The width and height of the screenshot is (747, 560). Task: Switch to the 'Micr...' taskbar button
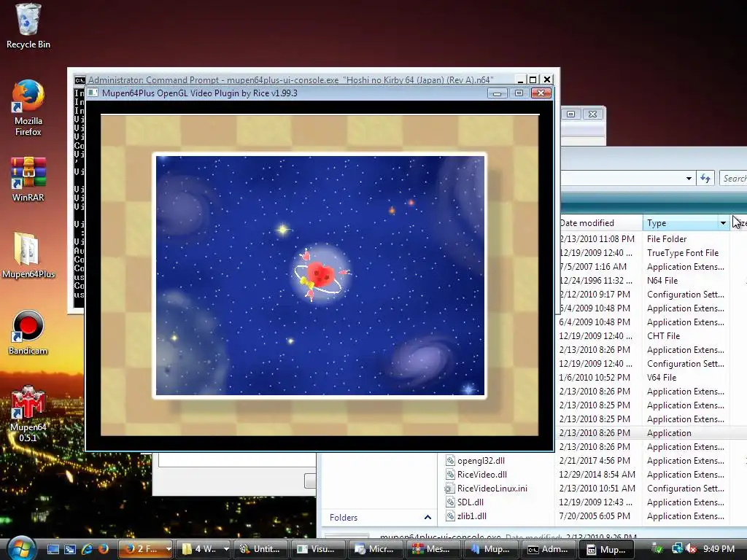pyautogui.click(x=376, y=549)
